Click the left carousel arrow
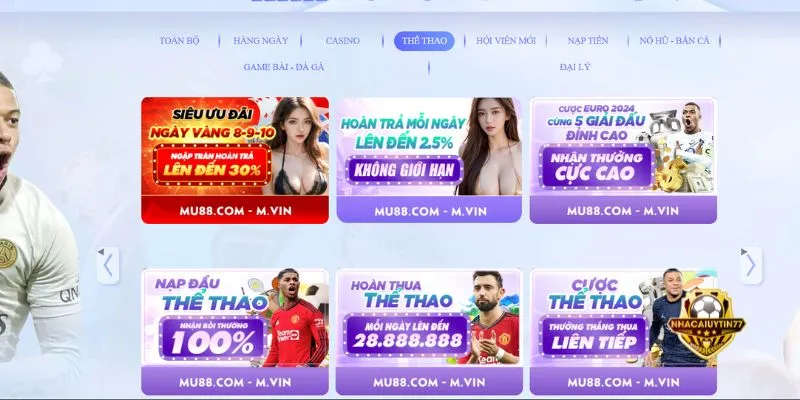Image resolution: width=800 pixels, height=400 pixels. click(108, 265)
